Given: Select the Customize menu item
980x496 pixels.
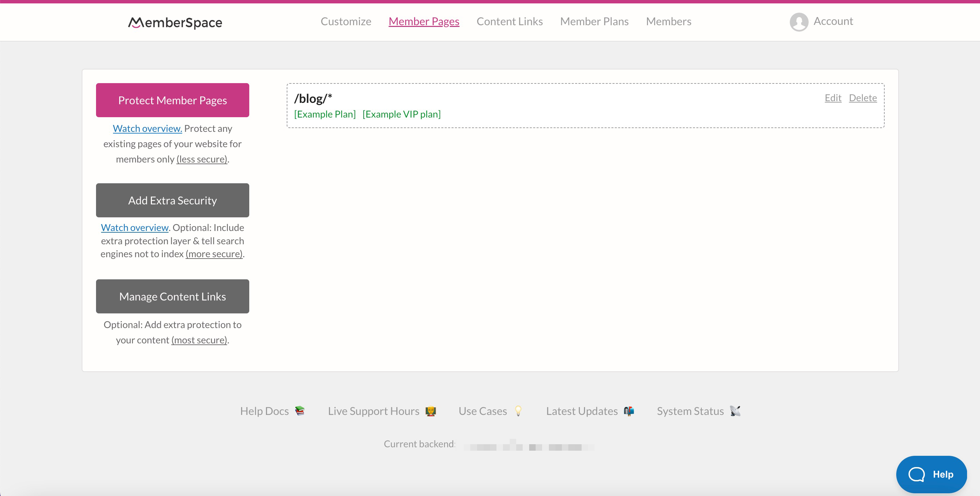Looking at the screenshot, I should (346, 21).
